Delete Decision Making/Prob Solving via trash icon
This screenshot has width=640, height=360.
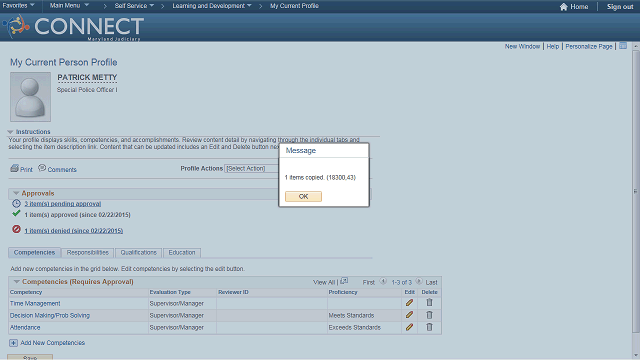429,315
